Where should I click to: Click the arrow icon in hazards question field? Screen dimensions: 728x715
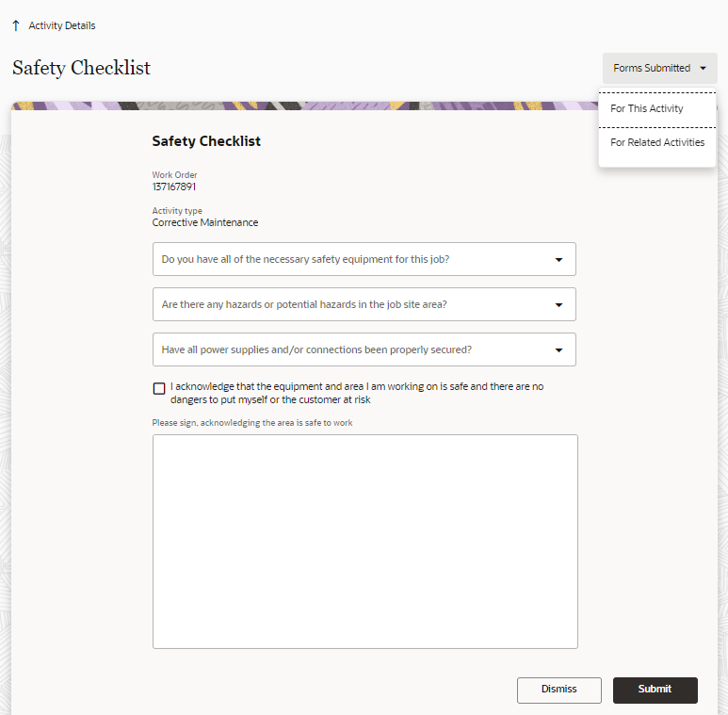tap(559, 304)
